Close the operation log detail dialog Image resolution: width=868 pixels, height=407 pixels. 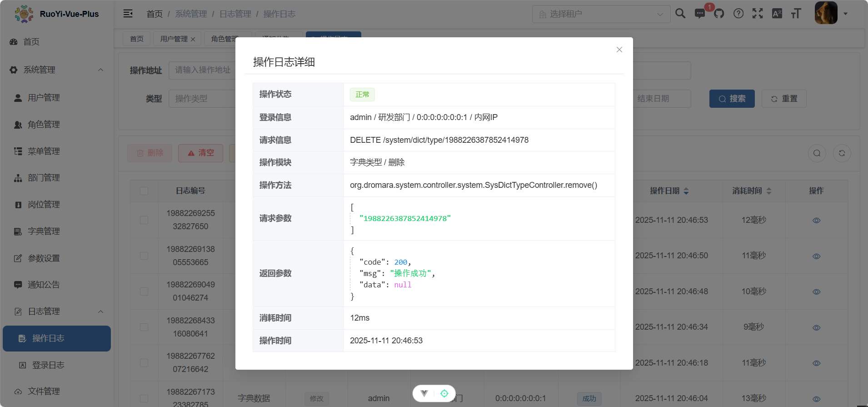(x=619, y=50)
